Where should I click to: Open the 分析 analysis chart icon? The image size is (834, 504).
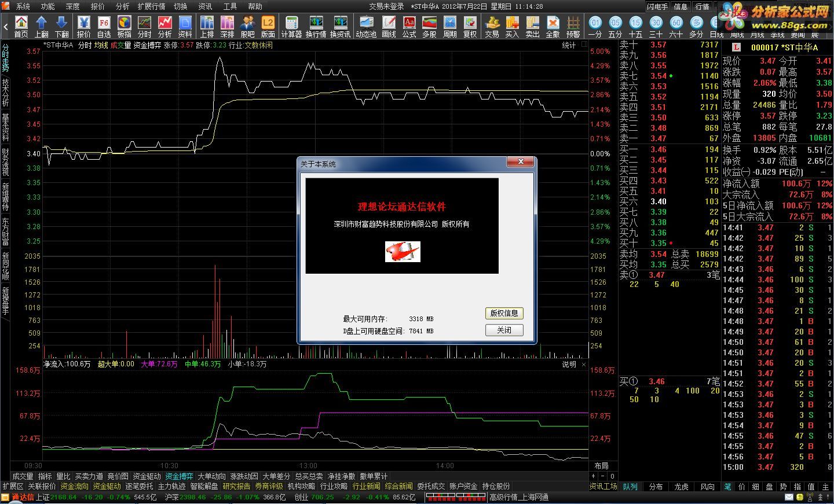165,27
